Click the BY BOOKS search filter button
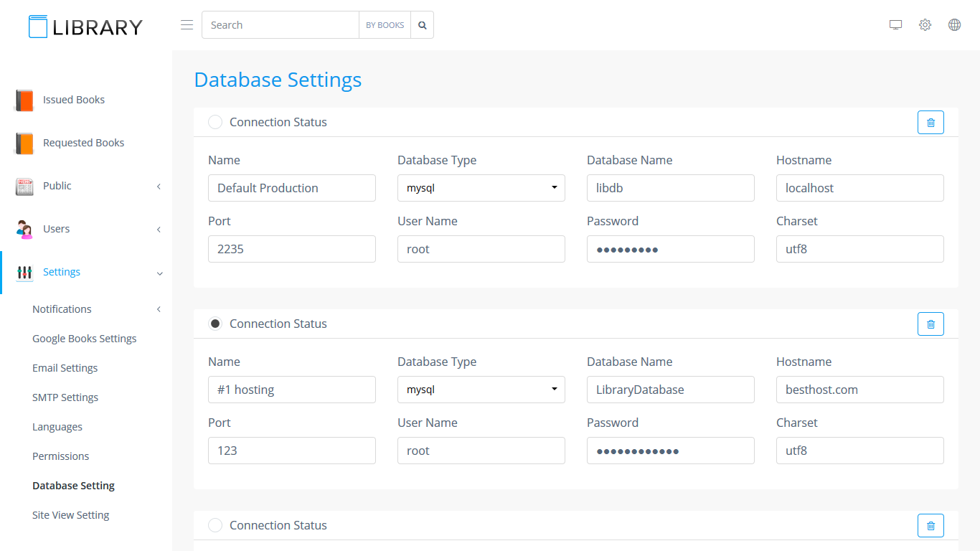This screenshot has height=551, width=980. (385, 25)
